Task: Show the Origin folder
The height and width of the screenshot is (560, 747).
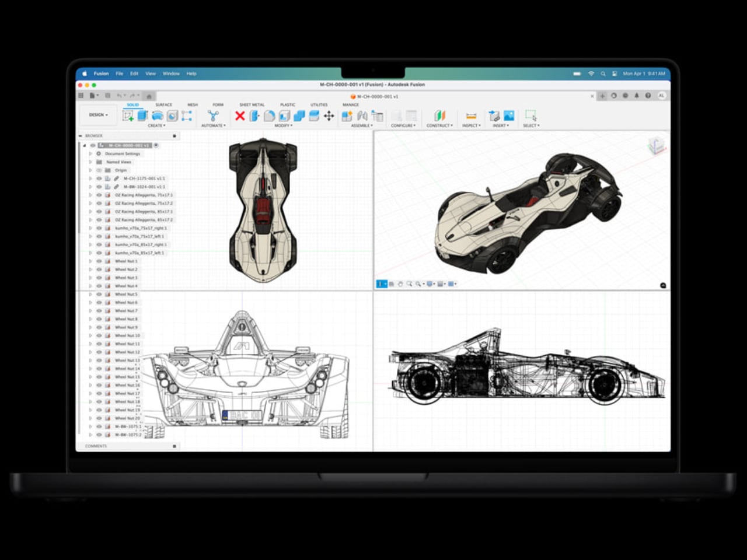Action: pos(99,170)
